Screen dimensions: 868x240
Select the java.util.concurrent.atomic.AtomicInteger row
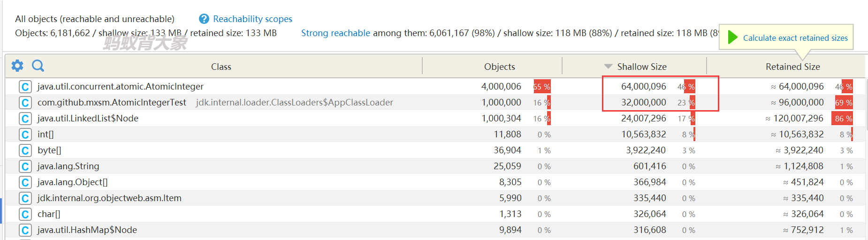pos(435,86)
